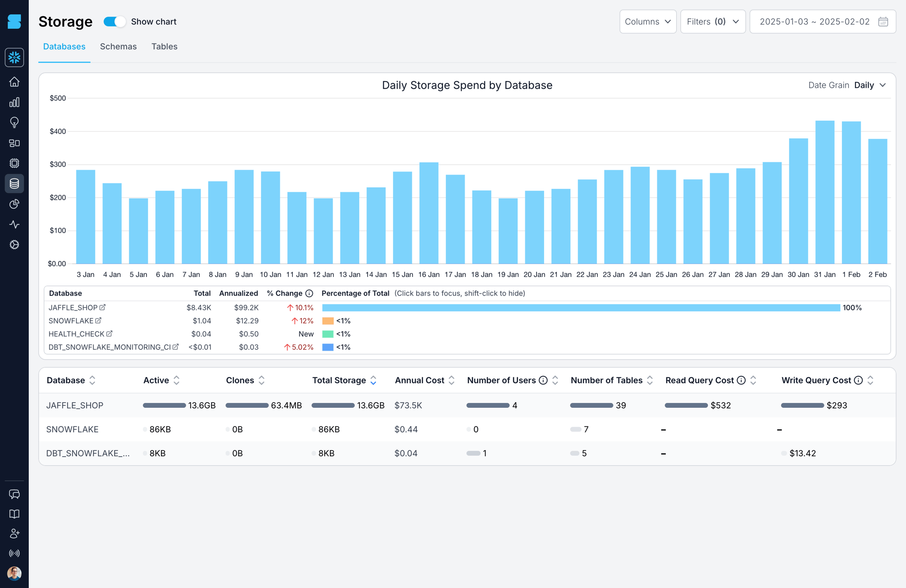Screen dimensions: 906x588
Task: Click HEALTH_CHECK name in chart legend
Action: tap(76, 334)
